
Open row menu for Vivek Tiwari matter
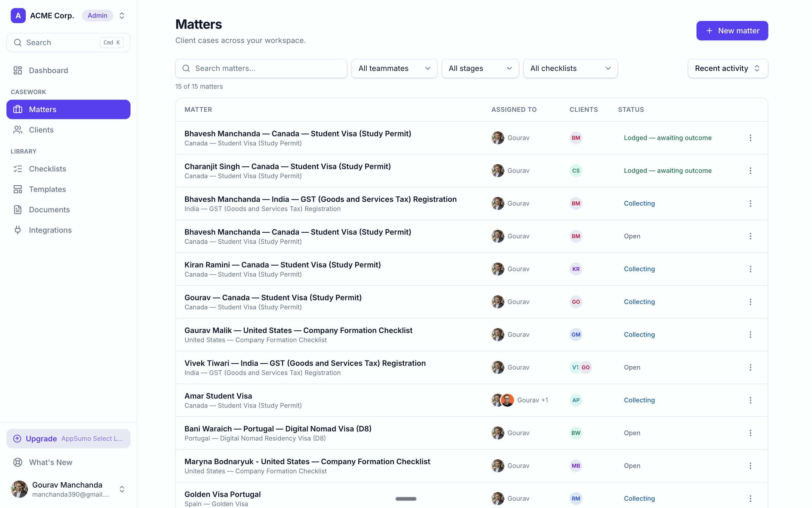[750, 367]
